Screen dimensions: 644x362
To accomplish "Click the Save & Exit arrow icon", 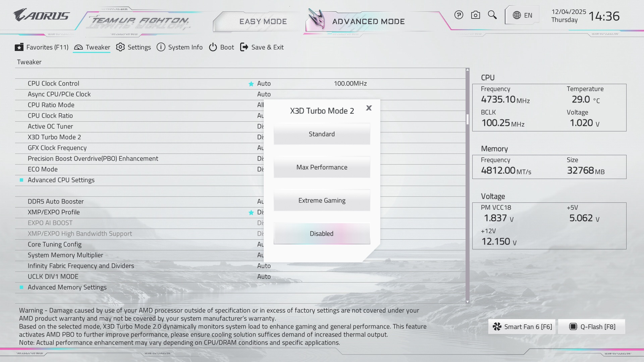I will pos(244,47).
